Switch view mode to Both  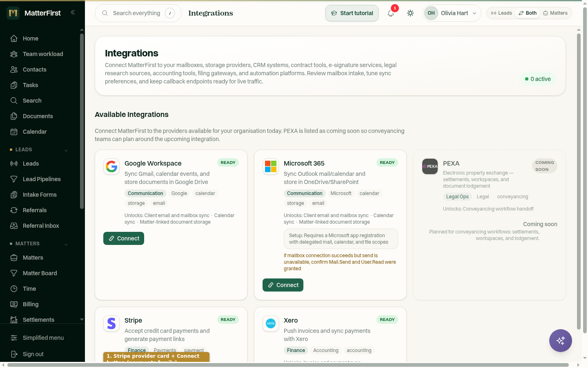[528, 13]
